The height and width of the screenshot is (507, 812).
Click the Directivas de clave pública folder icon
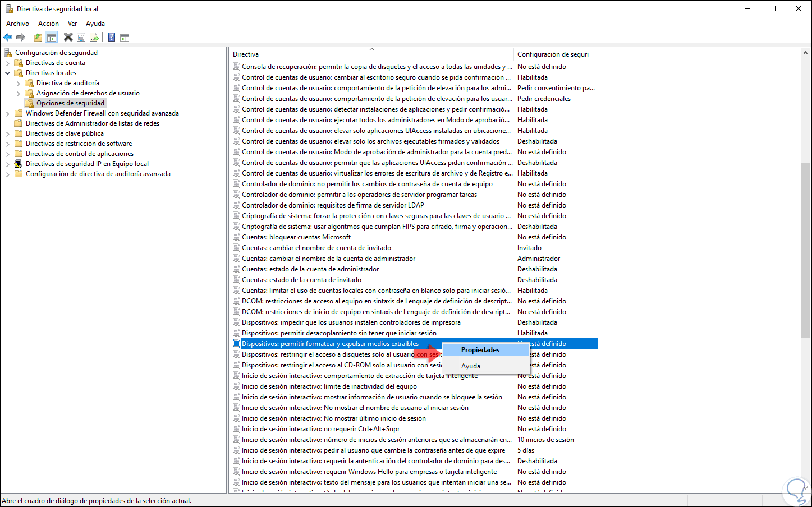(x=19, y=133)
